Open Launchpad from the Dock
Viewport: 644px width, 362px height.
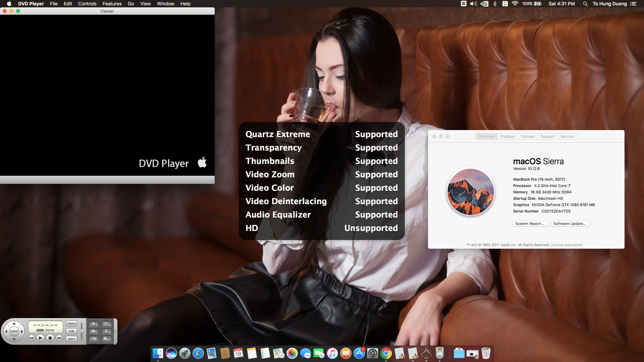pos(185,353)
